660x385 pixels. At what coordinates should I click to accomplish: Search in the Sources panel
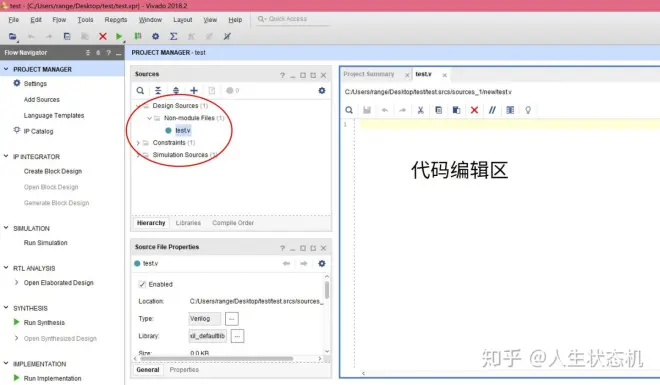point(140,90)
